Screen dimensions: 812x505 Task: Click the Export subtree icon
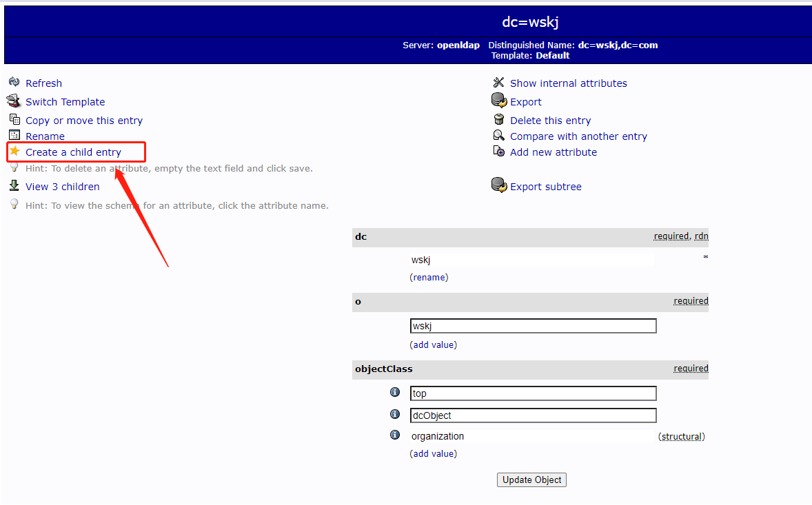(498, 185)
